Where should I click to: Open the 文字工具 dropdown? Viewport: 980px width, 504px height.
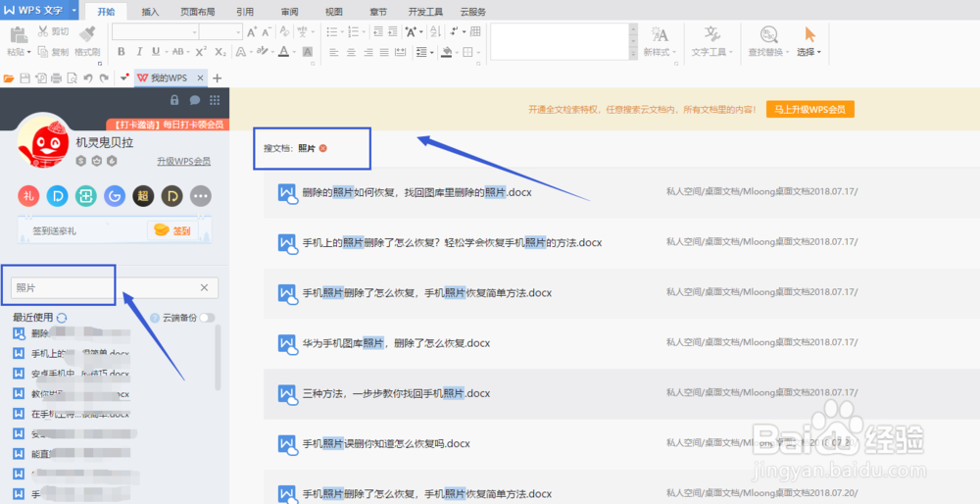712,53
